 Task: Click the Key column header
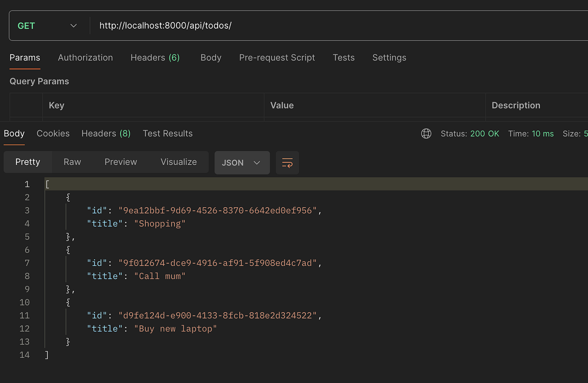point(56,105)
